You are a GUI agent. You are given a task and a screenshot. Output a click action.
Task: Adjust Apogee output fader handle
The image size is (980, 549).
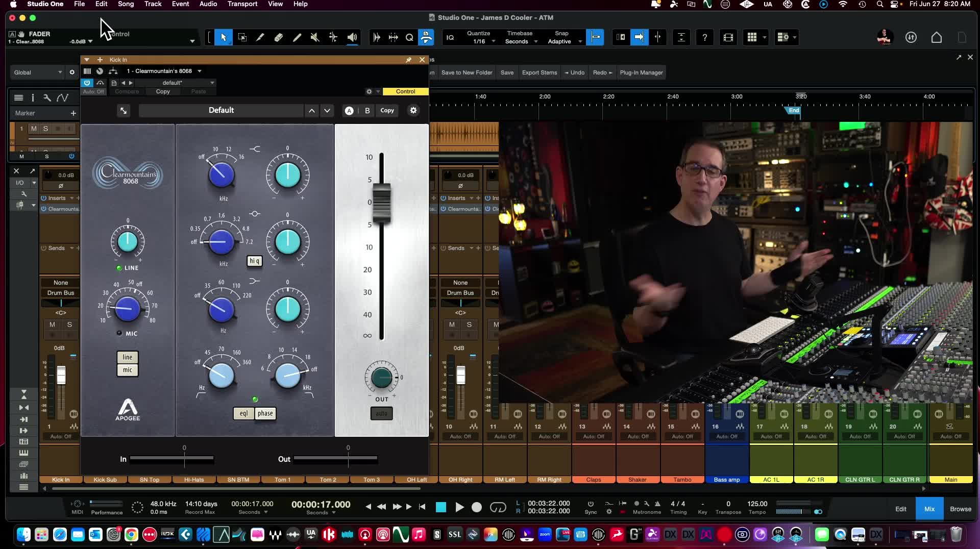pos(381,202)
